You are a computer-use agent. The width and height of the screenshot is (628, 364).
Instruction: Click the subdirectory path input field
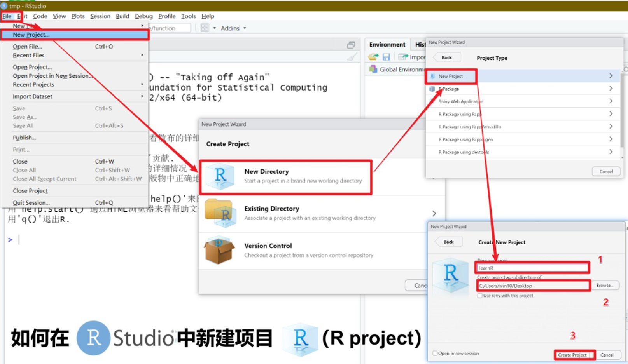(533, 286)
